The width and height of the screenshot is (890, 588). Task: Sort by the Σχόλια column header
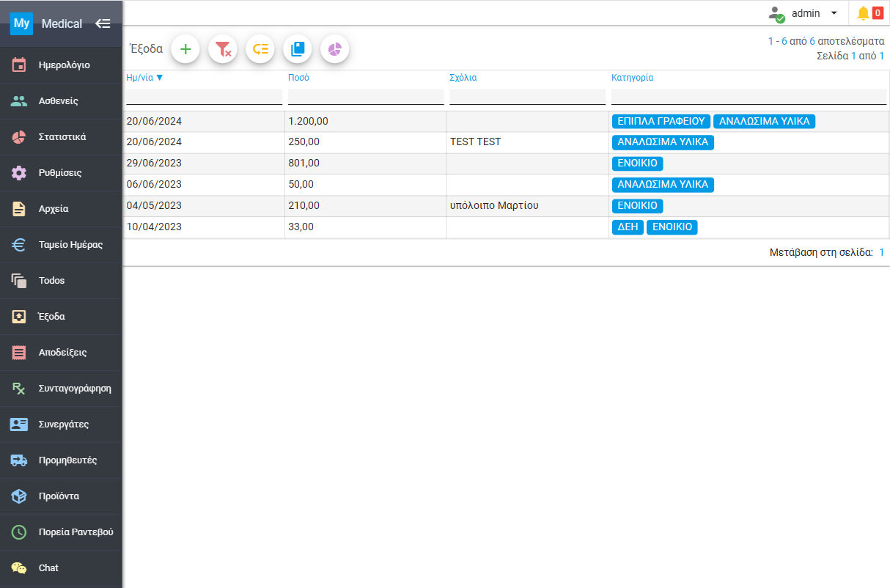click(x=463, y=78)
